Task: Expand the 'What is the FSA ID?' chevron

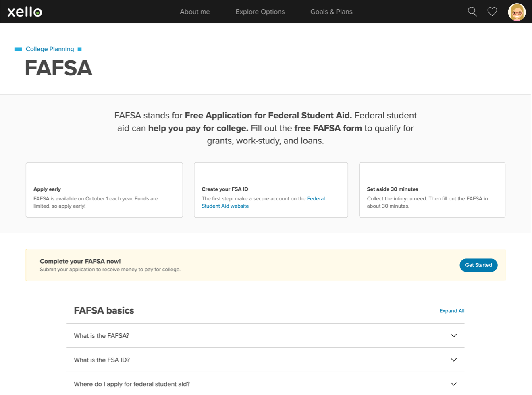Action: [453, 360]
